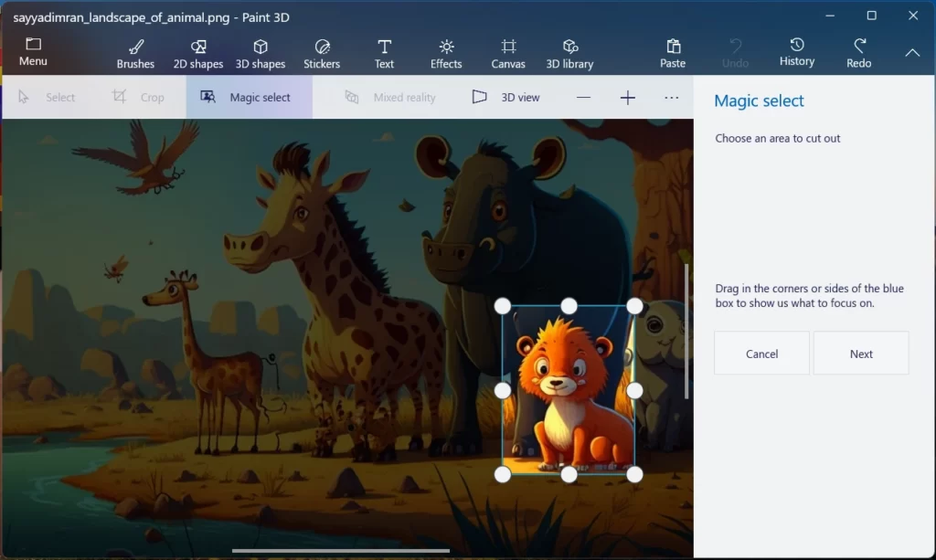Turn on Mixed reality

pos(390,97)
